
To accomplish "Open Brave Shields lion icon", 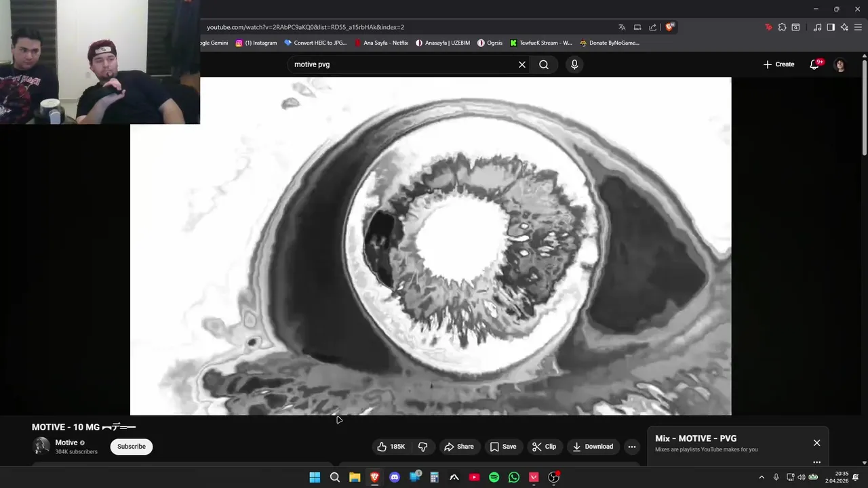I will point(669,27).
